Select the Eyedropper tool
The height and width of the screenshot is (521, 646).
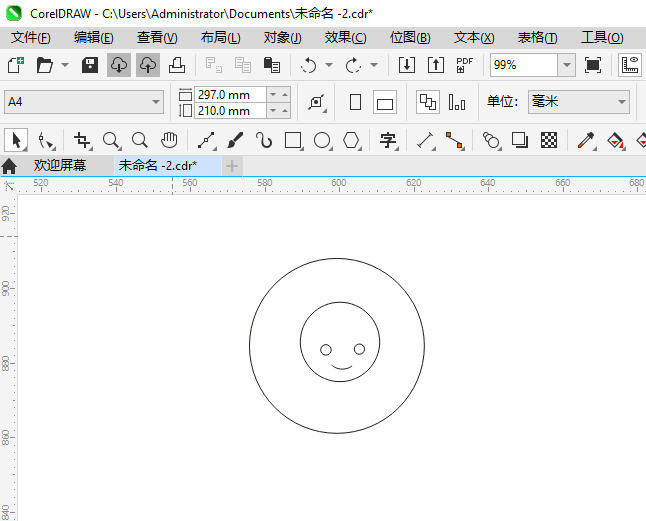coord(586,140)
